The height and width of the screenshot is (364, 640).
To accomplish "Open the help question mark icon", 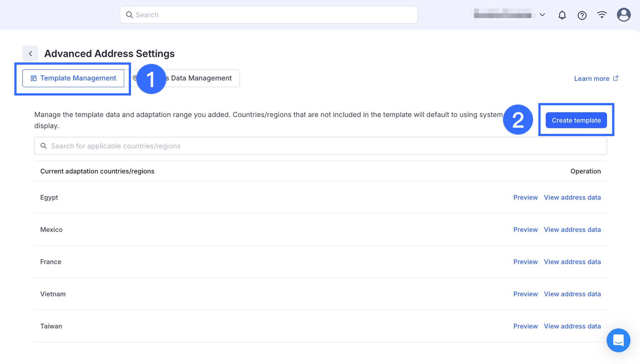I will point(582,15).
